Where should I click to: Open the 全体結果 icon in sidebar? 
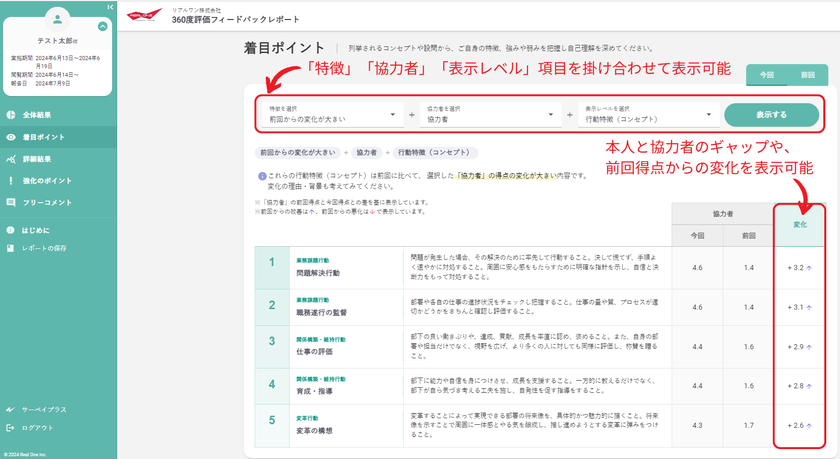(x=11, y=115)
